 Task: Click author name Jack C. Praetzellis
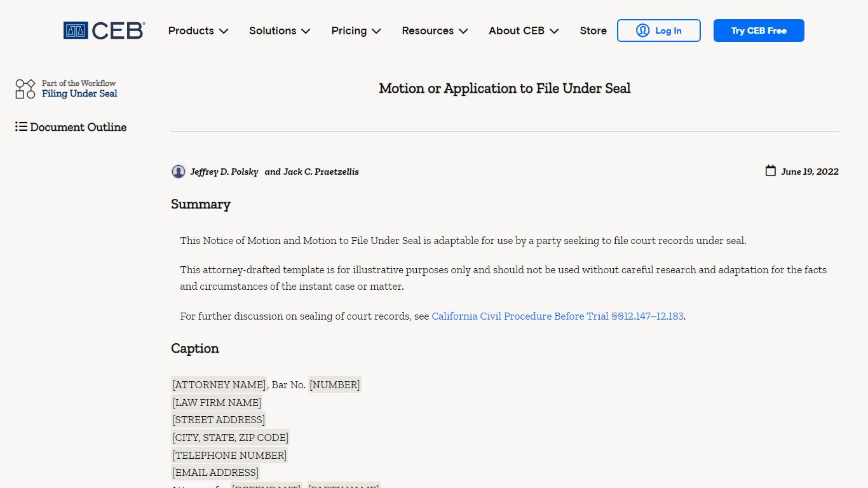pos(321,172)
